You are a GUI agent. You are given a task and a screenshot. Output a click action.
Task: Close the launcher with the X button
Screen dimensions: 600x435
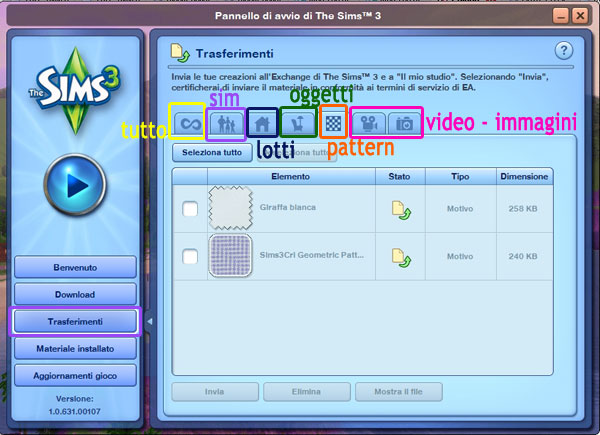[580, 16]
